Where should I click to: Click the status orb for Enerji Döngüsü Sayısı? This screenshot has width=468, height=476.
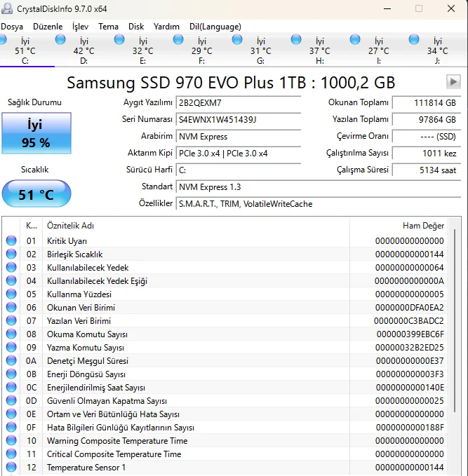point(11,374)
